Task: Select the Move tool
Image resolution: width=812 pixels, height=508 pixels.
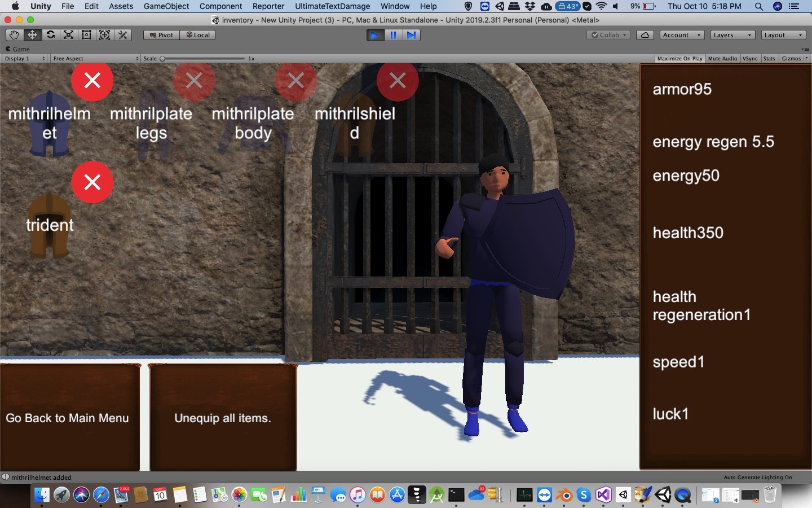Action: click(32, 34)
